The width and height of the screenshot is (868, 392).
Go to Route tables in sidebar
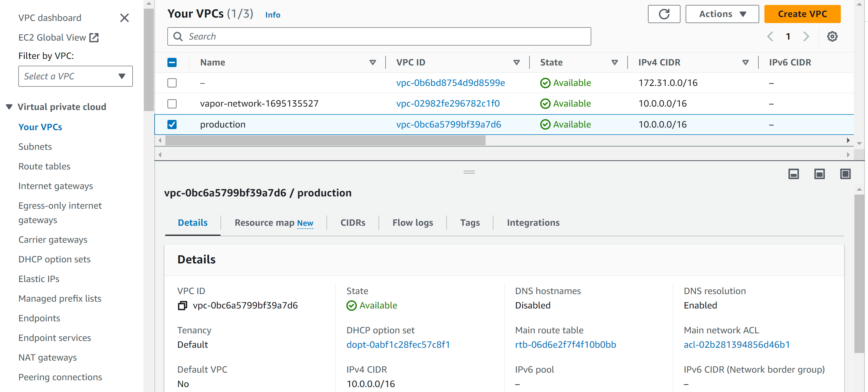pos(44,166)
